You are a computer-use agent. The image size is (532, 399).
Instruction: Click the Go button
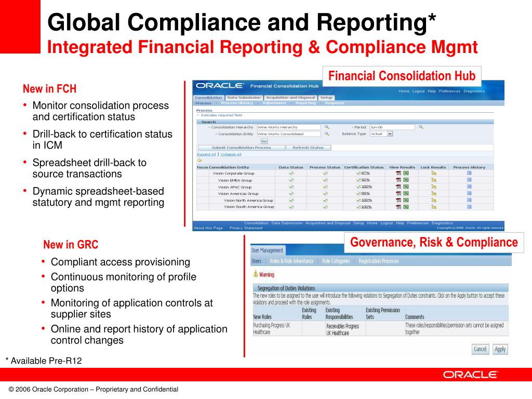click(x=264, y=141)
